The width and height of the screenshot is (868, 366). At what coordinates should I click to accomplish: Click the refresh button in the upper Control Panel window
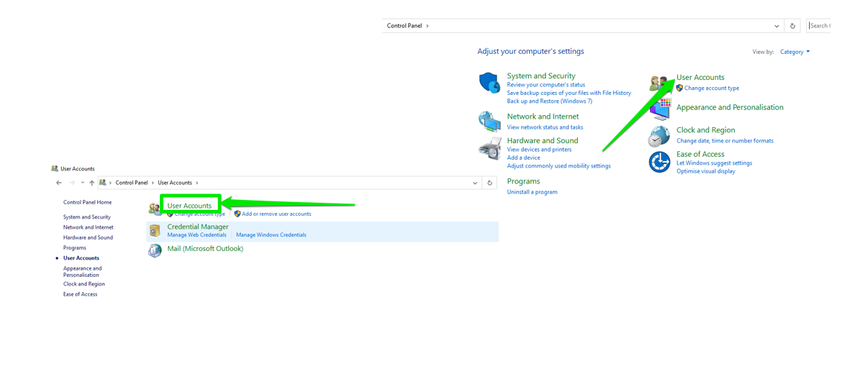tap(792, 26)
